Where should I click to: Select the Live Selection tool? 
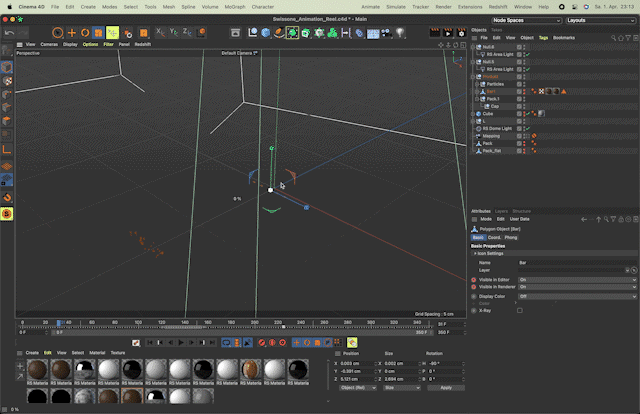point(58,33)
